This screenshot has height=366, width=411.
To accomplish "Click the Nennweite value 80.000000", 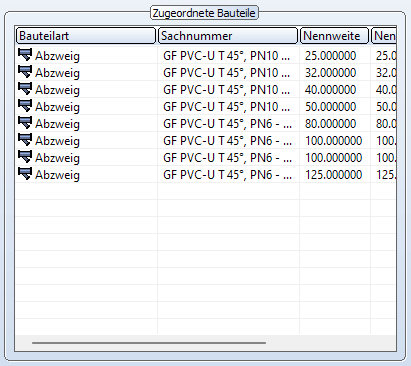I will (x=330, y=124).
